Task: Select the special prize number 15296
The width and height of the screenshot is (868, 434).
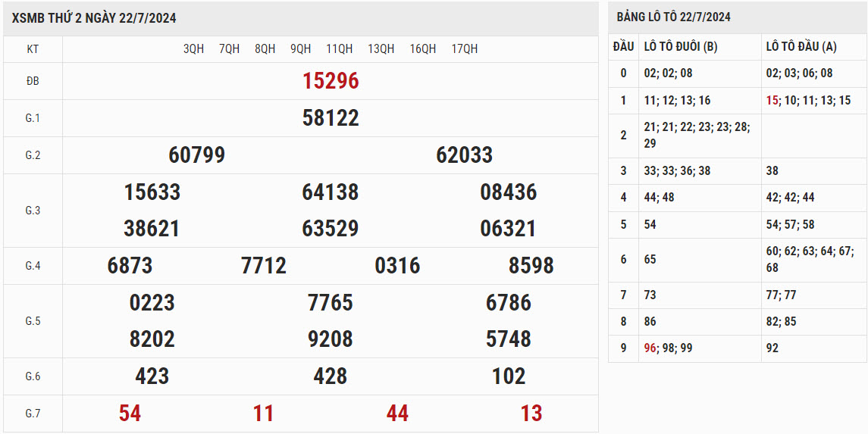Action: [331, 81]
